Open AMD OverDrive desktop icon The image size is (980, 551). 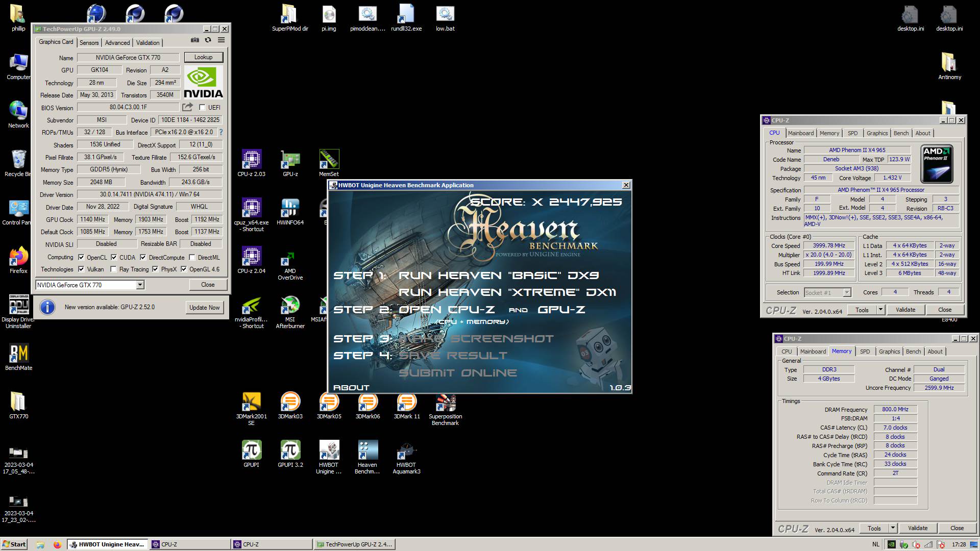click(x=290, y=264)
